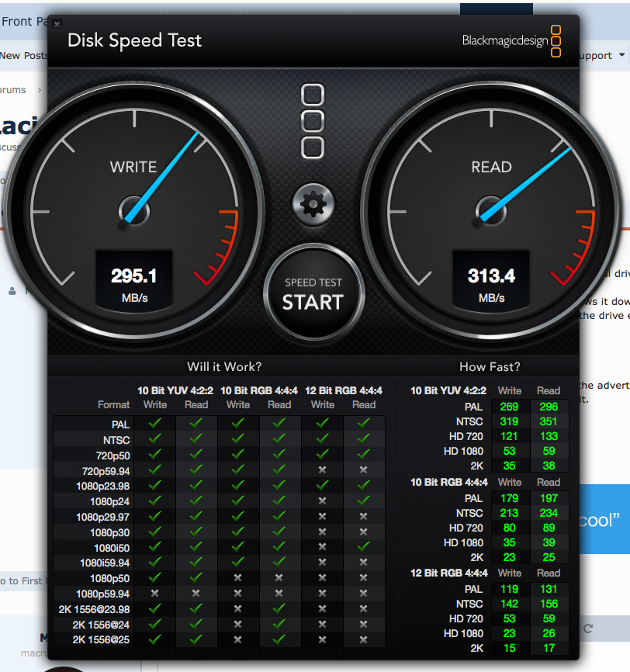Click the 2K 1556@23.98 10 Bit RGB read checkmark
Image resolution: width=630 pixels, height=672 pixels.
tap(279, 608)
